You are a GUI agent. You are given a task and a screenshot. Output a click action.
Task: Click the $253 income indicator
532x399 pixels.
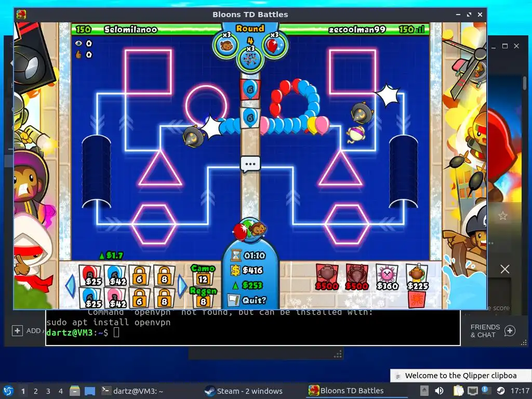(x=247, y=285)
